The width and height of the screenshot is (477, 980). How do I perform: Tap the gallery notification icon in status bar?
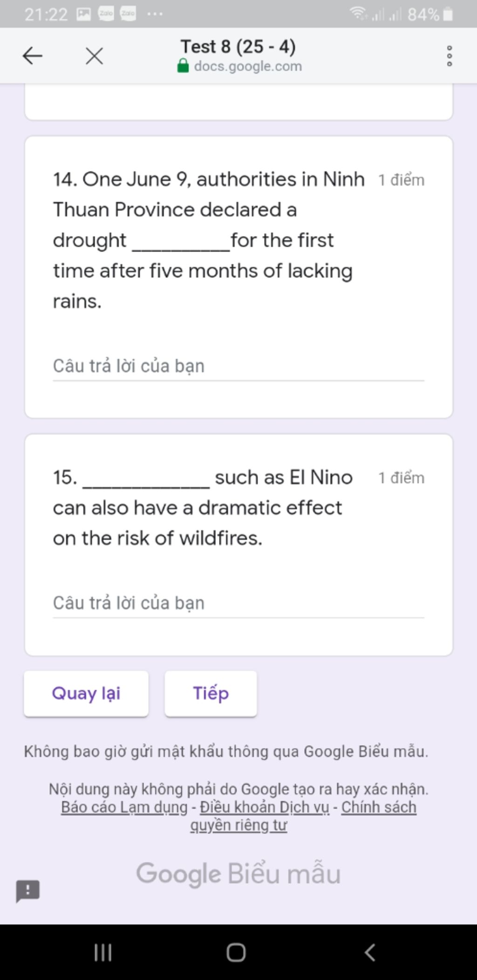click(x=83, y=14)
